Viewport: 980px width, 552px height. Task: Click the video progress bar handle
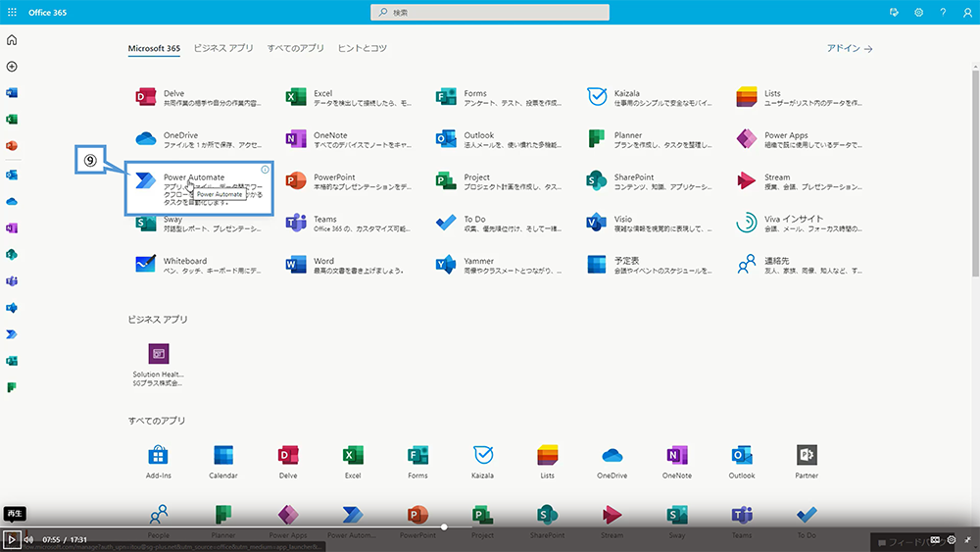tap(444, 527)
